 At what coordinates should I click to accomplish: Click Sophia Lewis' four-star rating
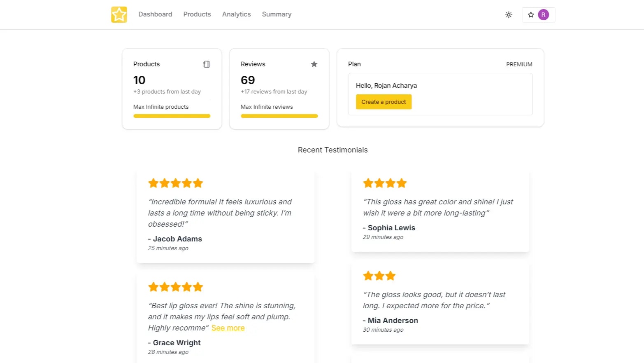[x=385, y=183]
